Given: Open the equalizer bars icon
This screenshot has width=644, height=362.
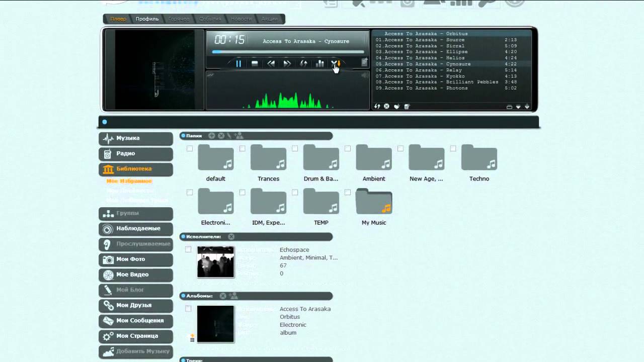Looking at the screenshot, I should 319,63.
